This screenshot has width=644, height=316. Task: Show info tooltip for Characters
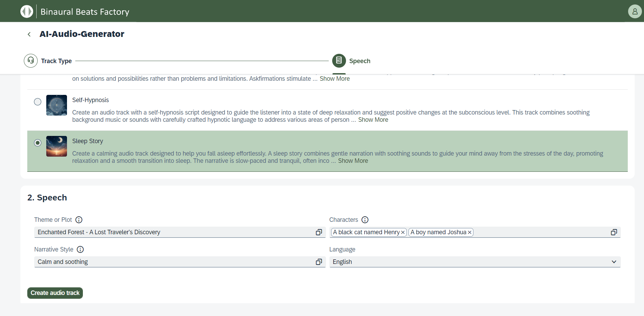tap(365, 220)
